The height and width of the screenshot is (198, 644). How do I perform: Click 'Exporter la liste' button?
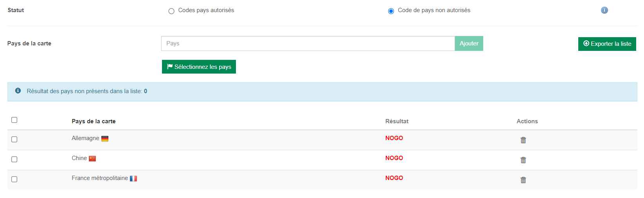[x=607, y=44]
